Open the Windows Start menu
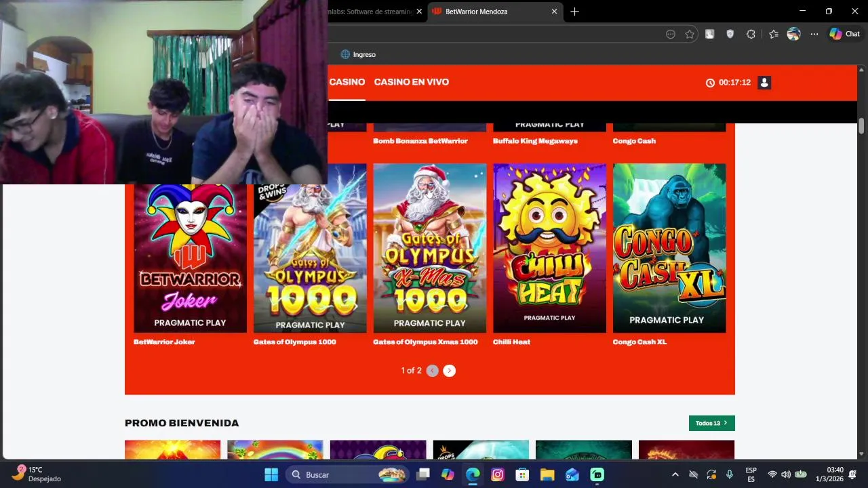The height and width of the screenshot is (488, 868). (271, 475)
